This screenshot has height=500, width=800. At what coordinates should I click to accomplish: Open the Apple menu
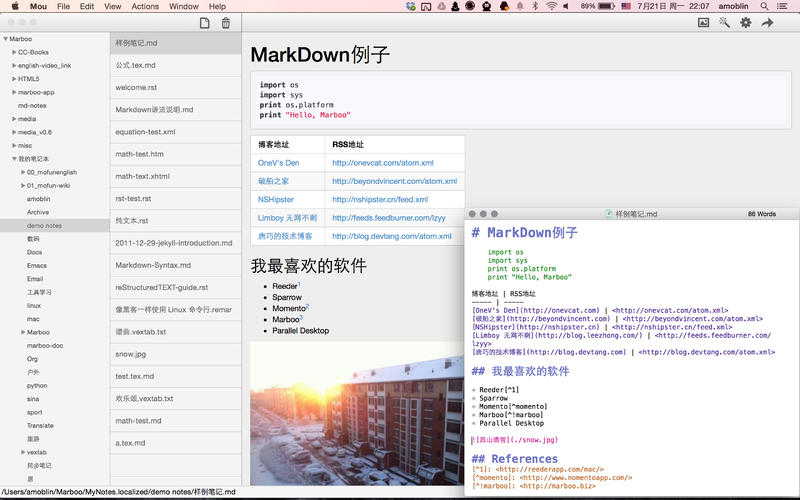15,6
